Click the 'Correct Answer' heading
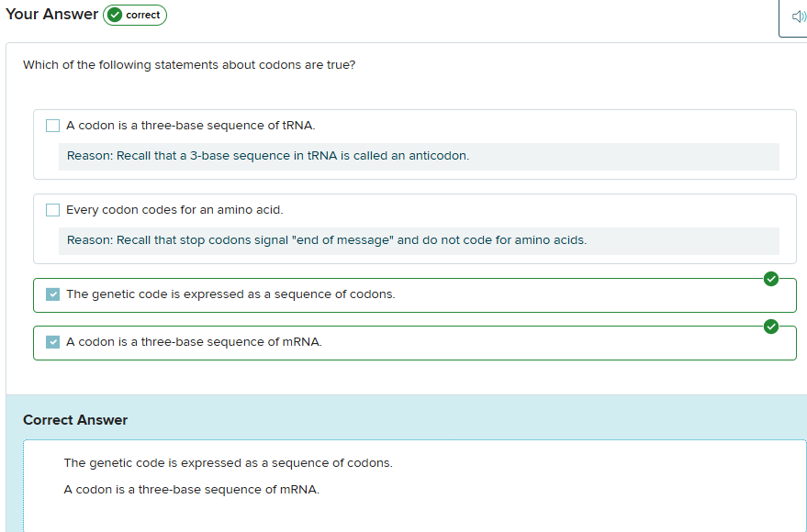 [75, 420]
